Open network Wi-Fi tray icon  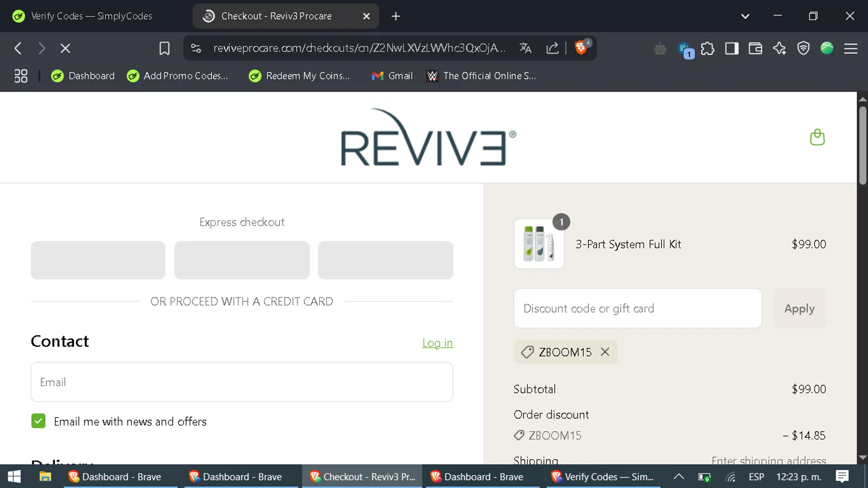tap(731, 477)
